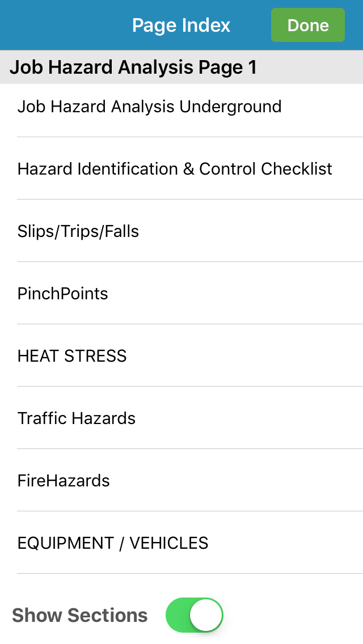The width and height of the screenshot is (363, 644).
Task: Click the Page Index title
Action: click(x=181, y=25)
